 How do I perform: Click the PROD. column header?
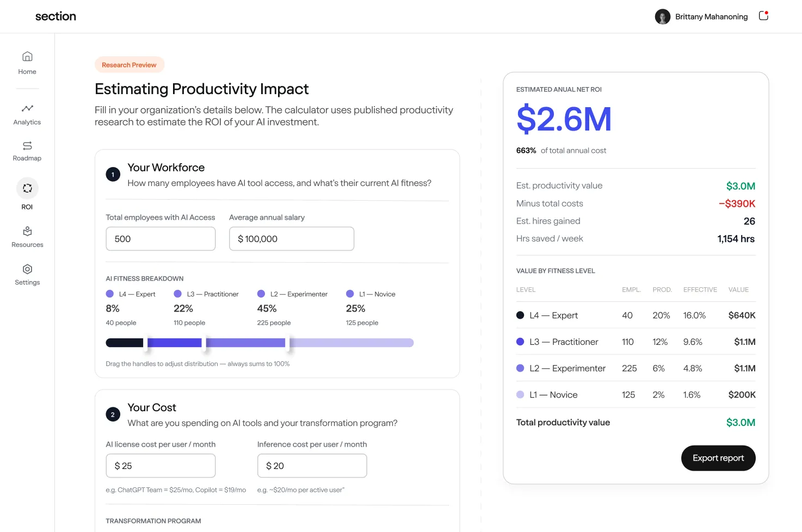click(662, 290)
